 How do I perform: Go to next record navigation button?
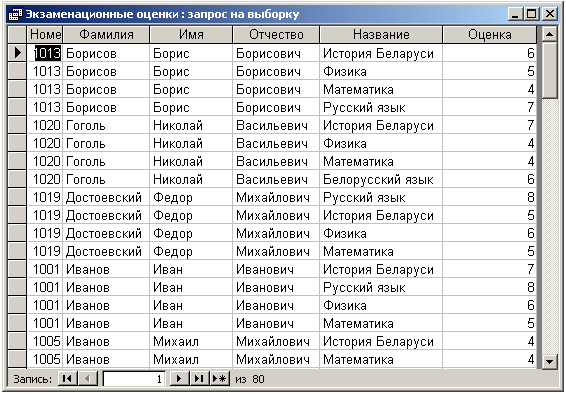click(x=178, y=379)
